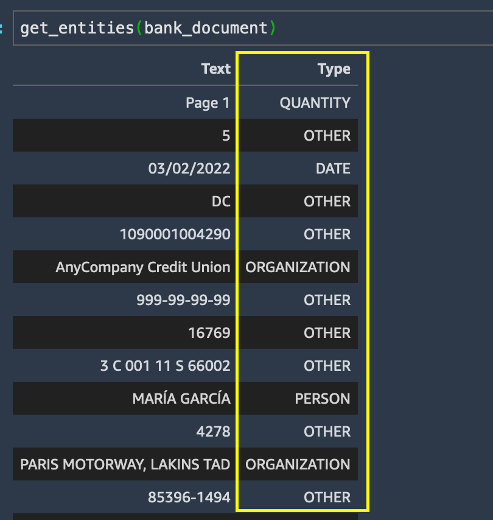Click the 'QUANTITY' type cell

point(315,103)
